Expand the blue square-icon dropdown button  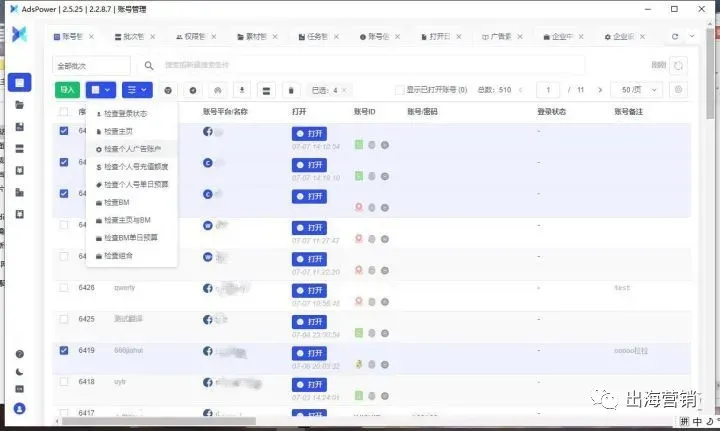pyautogui.click(x=101, y=90)
